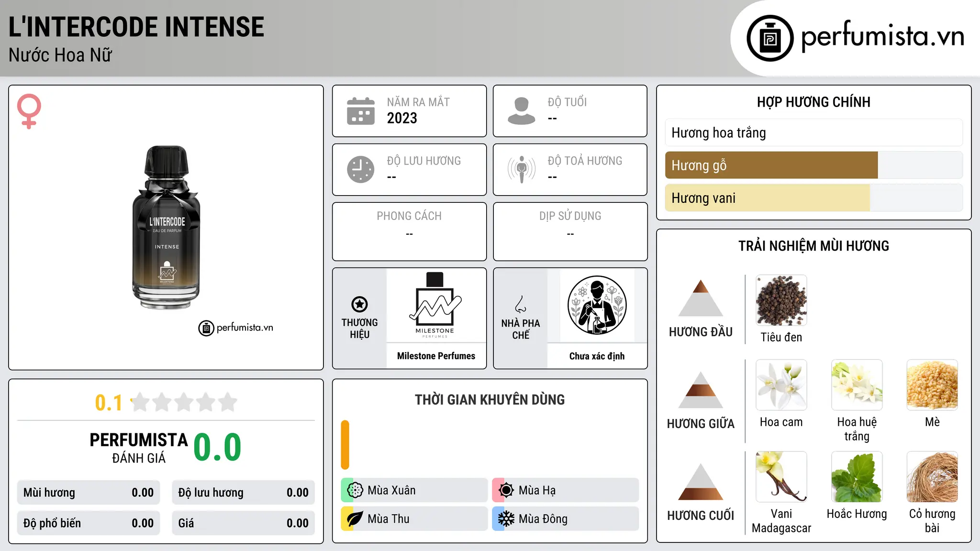Click the calendar icon beside Năm ra mắt

coord(361,111)
